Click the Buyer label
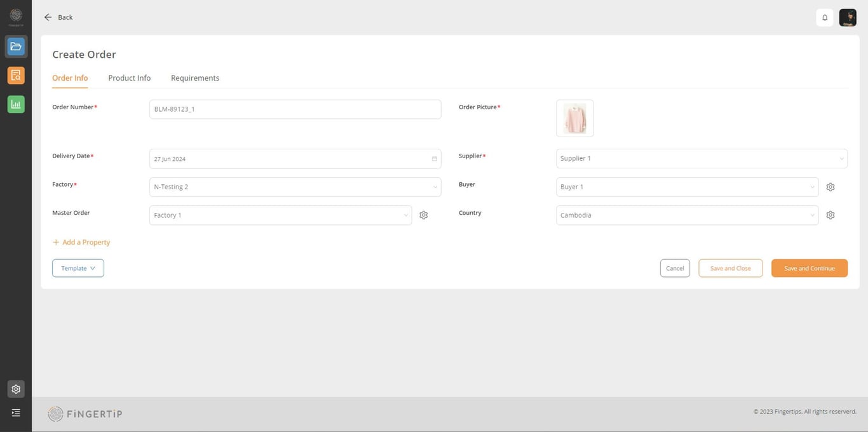Screen dimensions: 868x432 467,184
